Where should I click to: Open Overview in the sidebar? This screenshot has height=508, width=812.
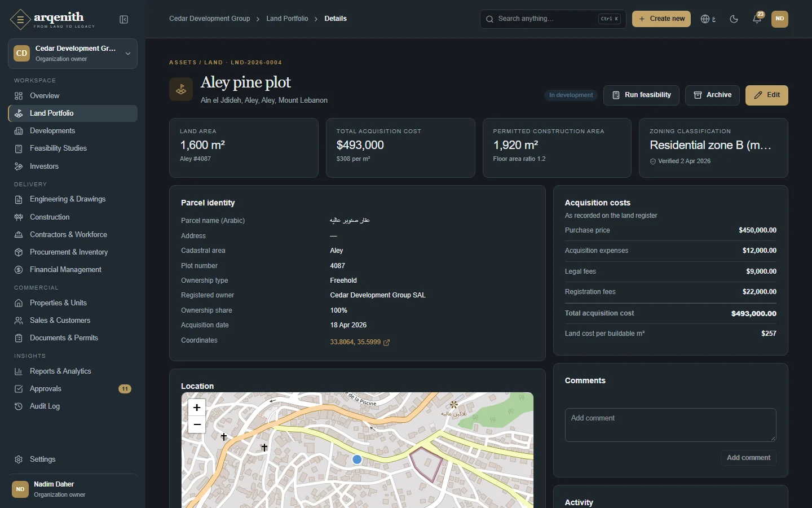[x=73, y=96]
